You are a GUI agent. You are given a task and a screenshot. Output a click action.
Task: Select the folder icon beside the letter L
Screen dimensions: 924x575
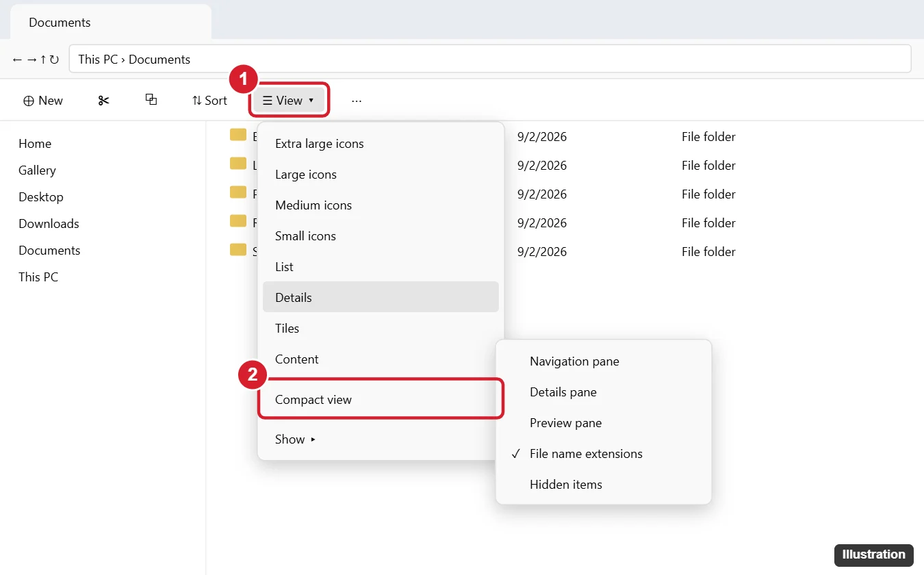pos(238,164)
